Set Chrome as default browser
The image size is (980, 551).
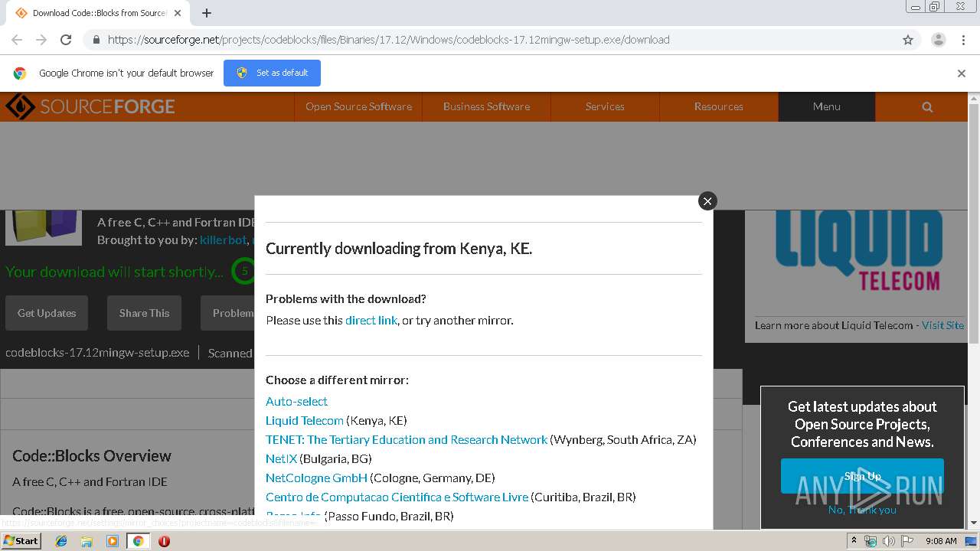tap(272, 73)
